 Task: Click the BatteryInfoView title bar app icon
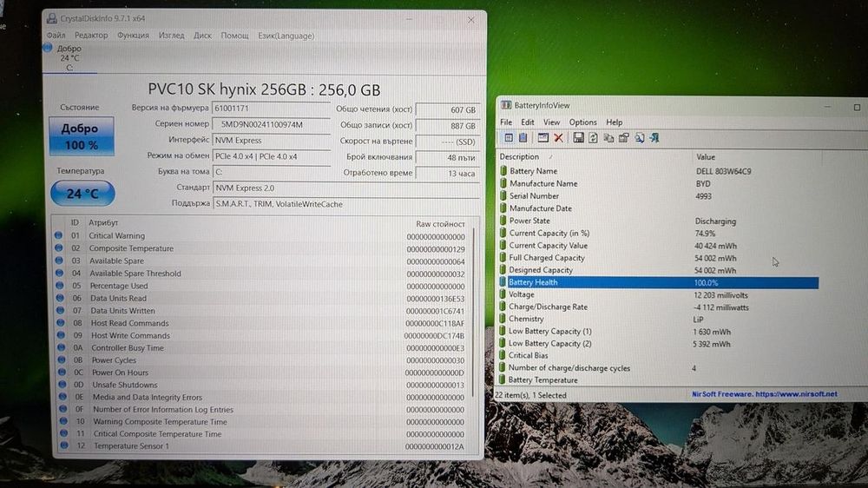pyautogui.click(x=506, y=105)
